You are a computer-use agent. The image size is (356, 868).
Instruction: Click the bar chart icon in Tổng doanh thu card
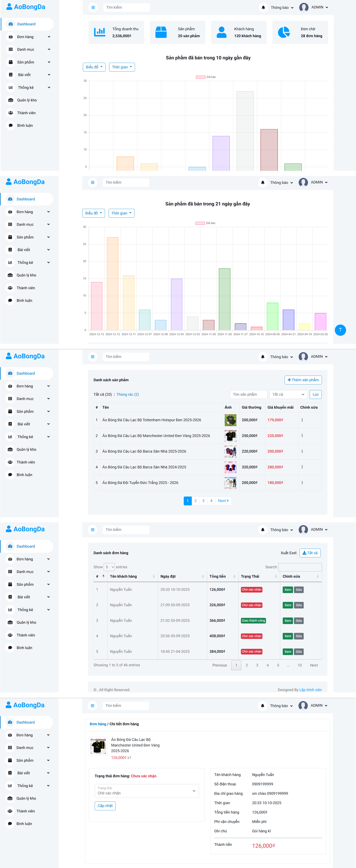pyautogui.click(x=100, y=32)
